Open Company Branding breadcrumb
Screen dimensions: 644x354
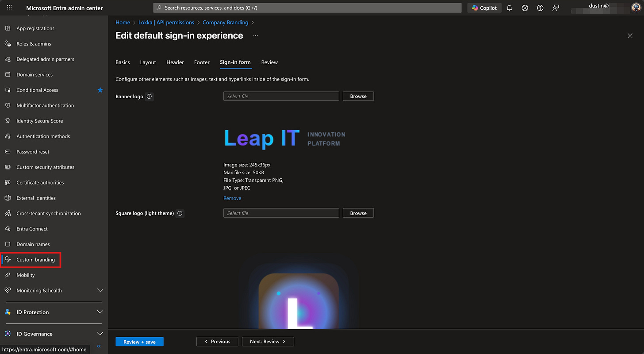[x=225, y=23]
